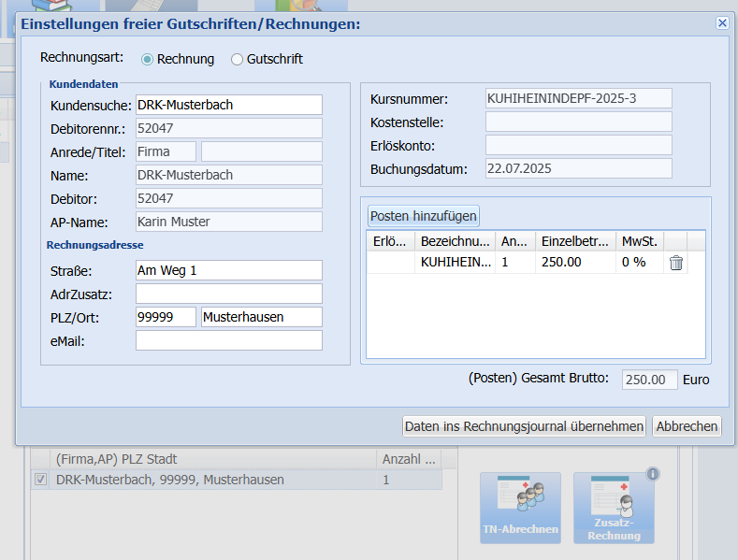Focus the AdrZusatz text field

pos(228,294)
